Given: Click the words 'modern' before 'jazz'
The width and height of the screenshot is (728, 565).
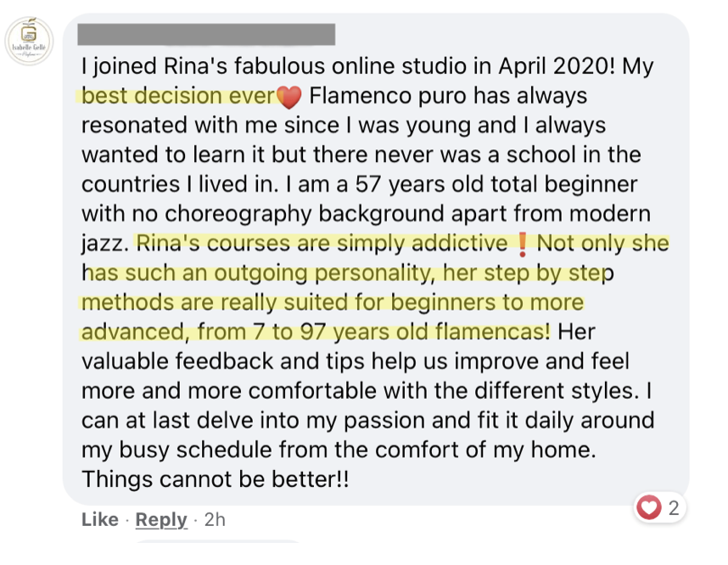Looking at the screenshot, I should (609, 214).
